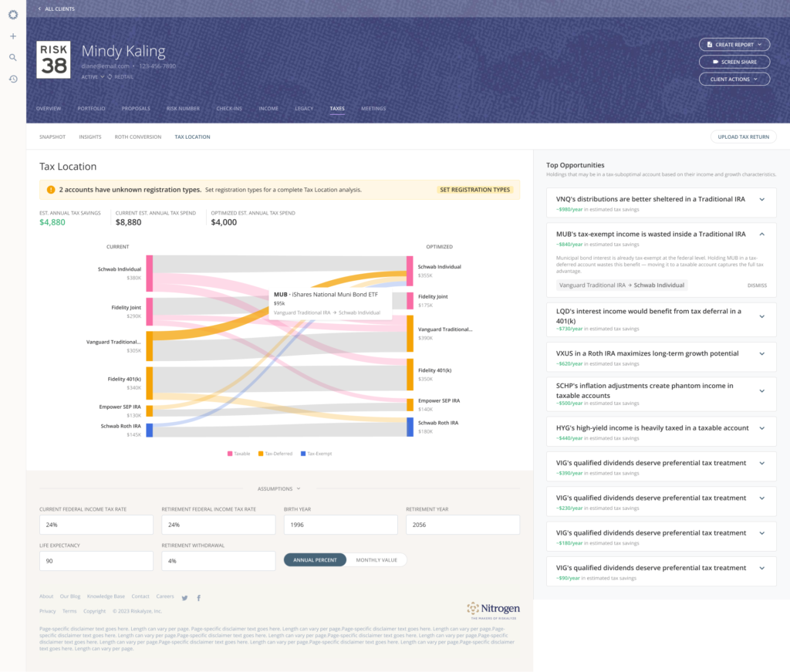This screenshot has height=672, width=790.
Task: Select the Monthly Value option
Action: click(376, 560)
